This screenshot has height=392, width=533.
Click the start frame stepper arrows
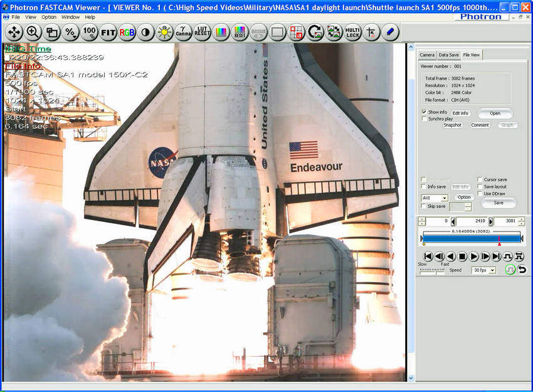pos(422,221)
